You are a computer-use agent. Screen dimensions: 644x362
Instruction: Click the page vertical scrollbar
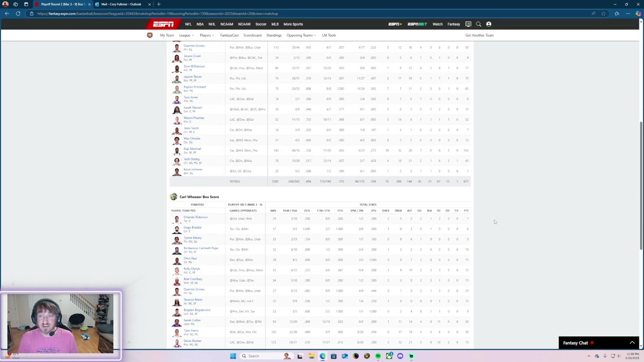click(x=640, y=185)
